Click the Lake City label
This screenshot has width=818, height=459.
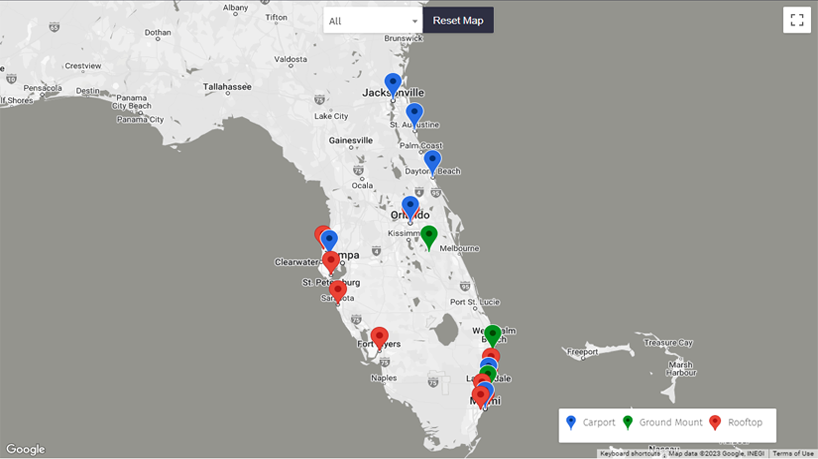coord(331,116)
